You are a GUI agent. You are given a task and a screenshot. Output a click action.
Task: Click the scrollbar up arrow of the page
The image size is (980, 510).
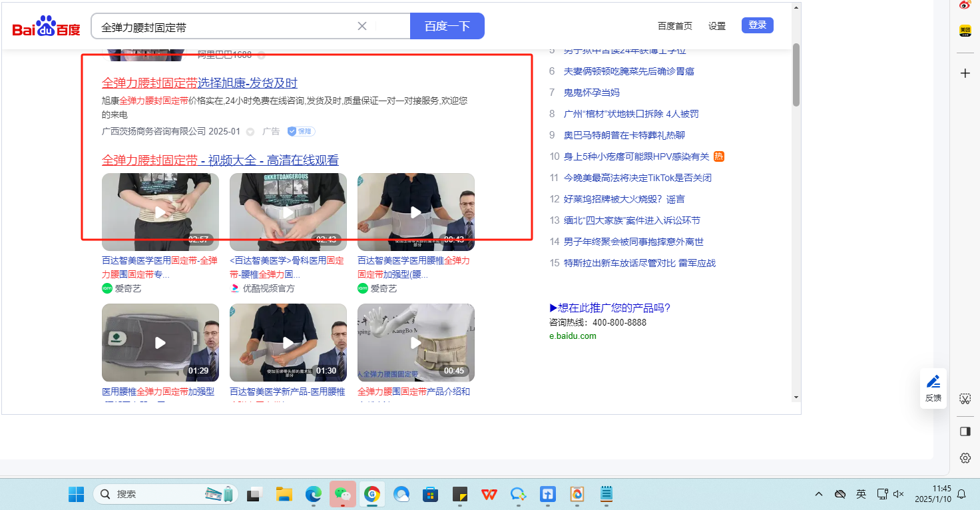tap(796, 7)
